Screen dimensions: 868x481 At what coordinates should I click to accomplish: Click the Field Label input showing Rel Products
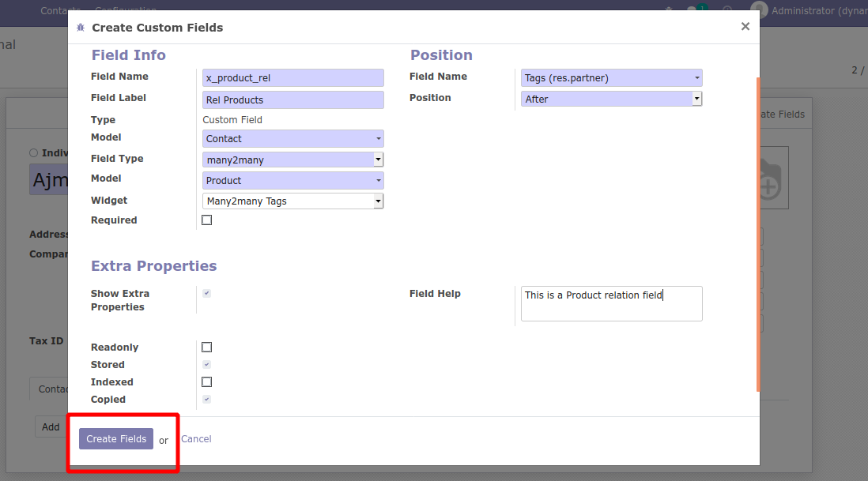click(x=292, y=100)
